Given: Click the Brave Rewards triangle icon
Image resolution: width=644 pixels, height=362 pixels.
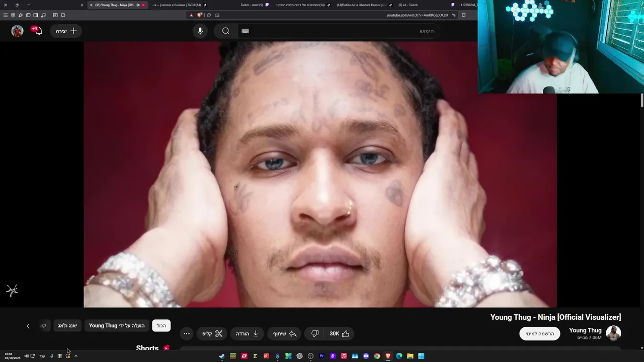Looking at the screenshot, I should coord(191,15).
